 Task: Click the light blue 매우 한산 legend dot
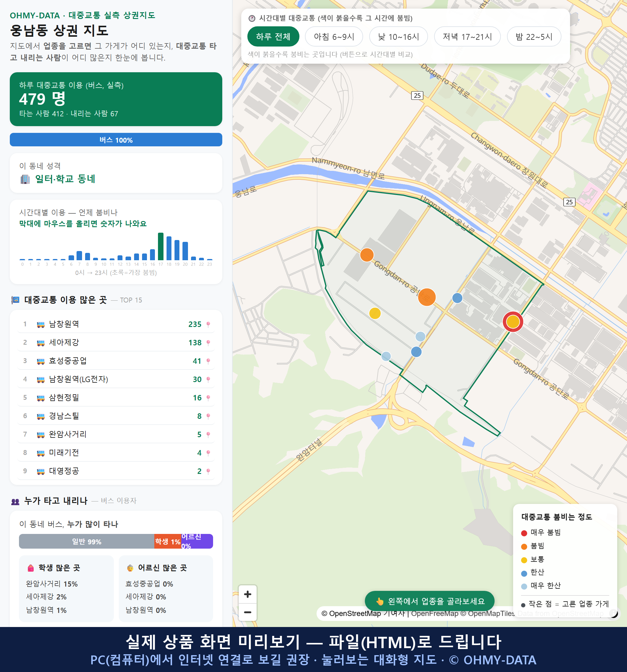pos(524,587)
